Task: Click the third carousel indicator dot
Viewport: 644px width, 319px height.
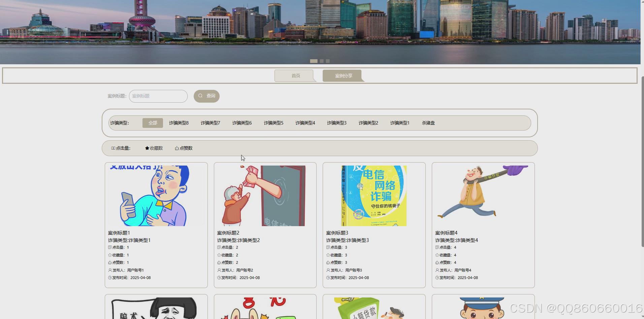Action: tap(328, 61)
